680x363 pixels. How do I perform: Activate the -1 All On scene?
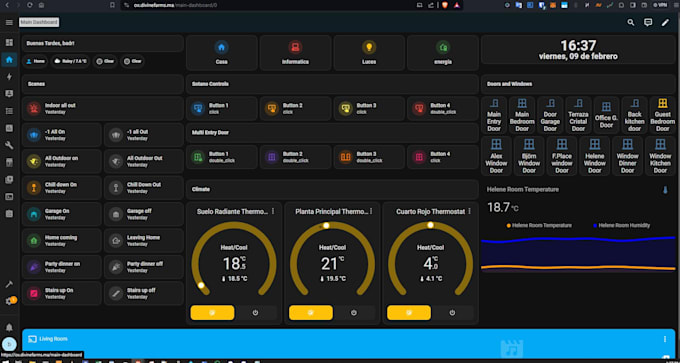[62, 135]
